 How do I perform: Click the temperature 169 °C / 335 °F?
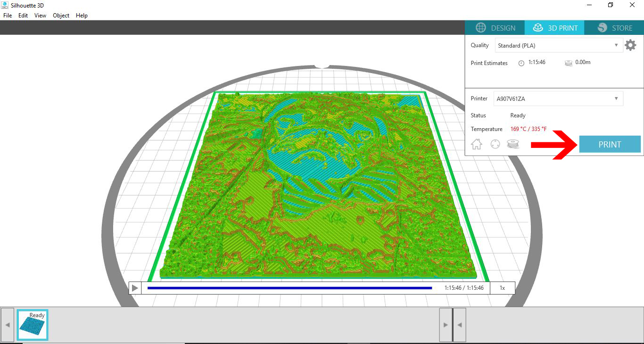(528, 129)
